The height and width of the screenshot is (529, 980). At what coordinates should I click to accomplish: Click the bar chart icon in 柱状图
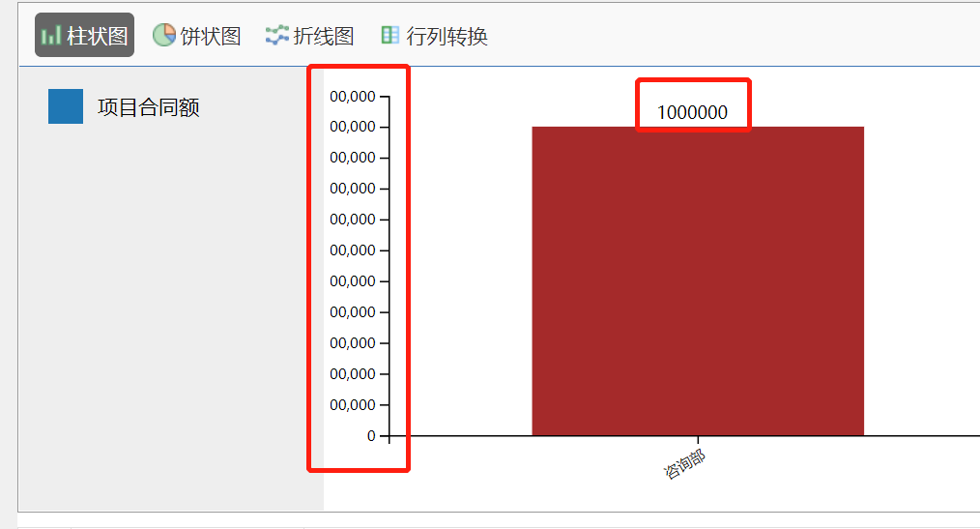pos(50,35)
